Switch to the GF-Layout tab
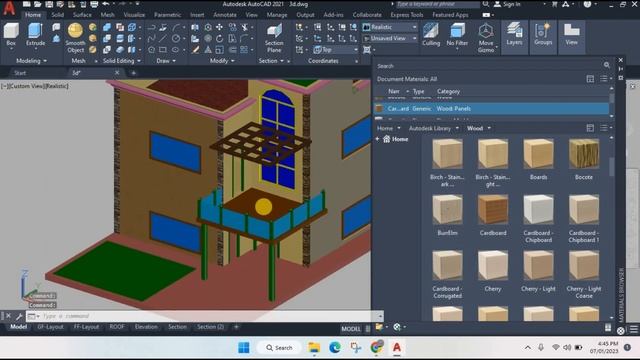 click(x=50, y=327)
